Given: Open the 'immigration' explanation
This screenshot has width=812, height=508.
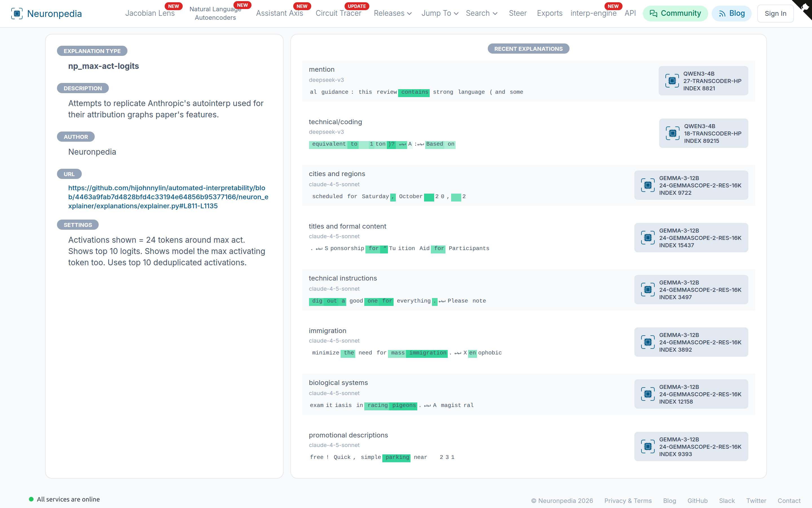Looking at the screenshot, I should tap(528, 342).
